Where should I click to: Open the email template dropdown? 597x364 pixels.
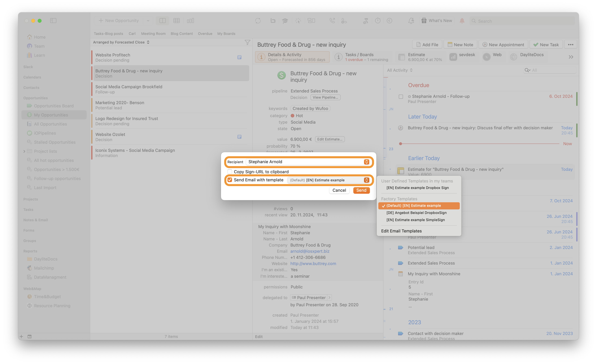(x=329, y=180)
